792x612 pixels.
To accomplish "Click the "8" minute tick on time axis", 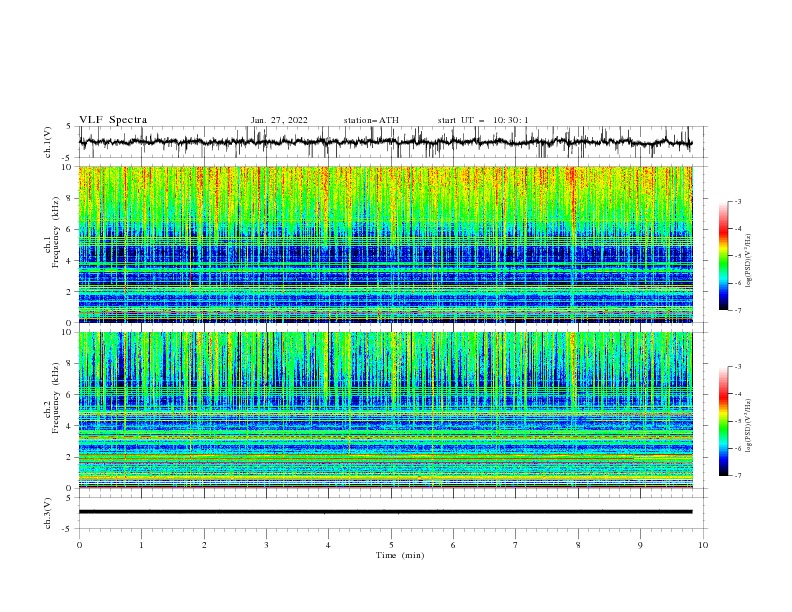I will tap(578, 545).
